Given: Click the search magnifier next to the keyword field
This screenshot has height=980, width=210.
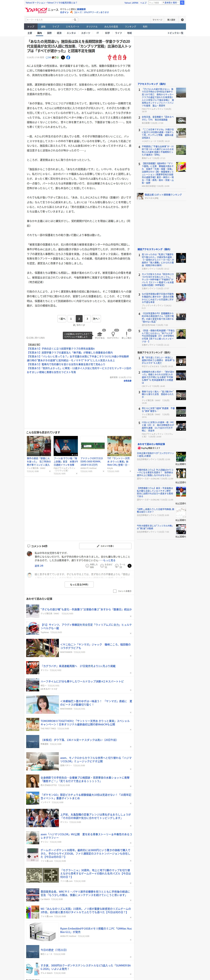Looking at the screenshot, I should tap(75, 20).
